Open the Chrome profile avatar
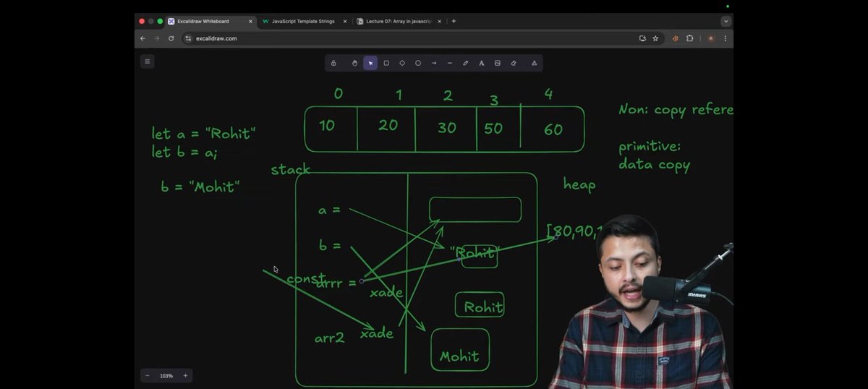Image resolution: width=868 pixels, height=389 pixels. click(x=711, y=38)
